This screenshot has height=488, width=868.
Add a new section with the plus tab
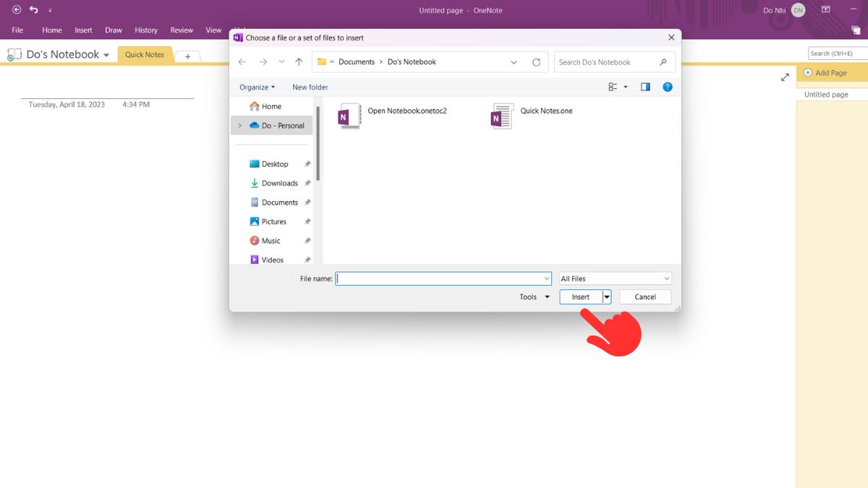(x=187, y=56)
